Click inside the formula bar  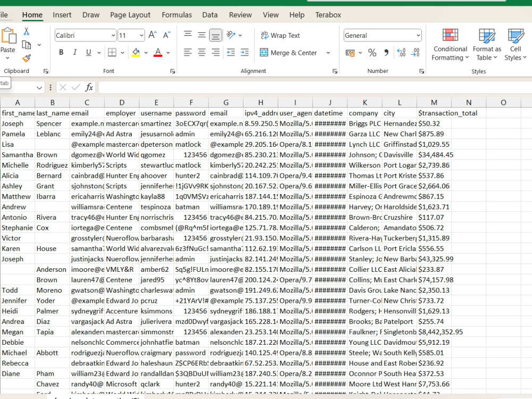click(315, 88)
